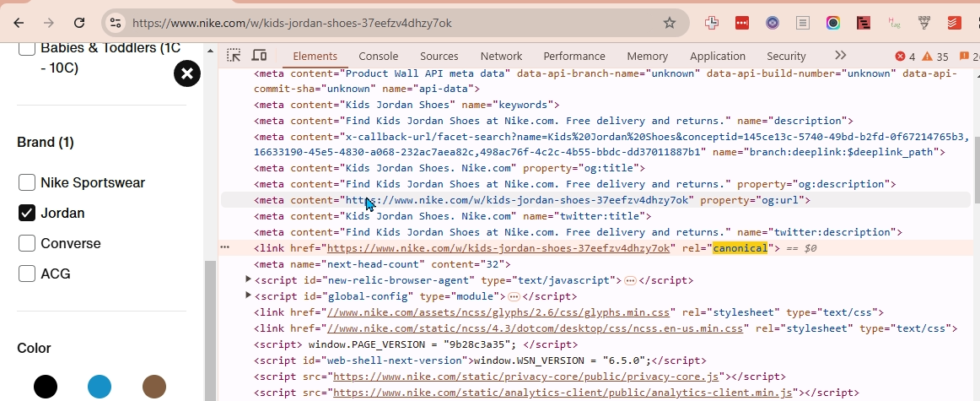Select the next-head-count meta row
980x401 pixels.
tap(382, 264)
